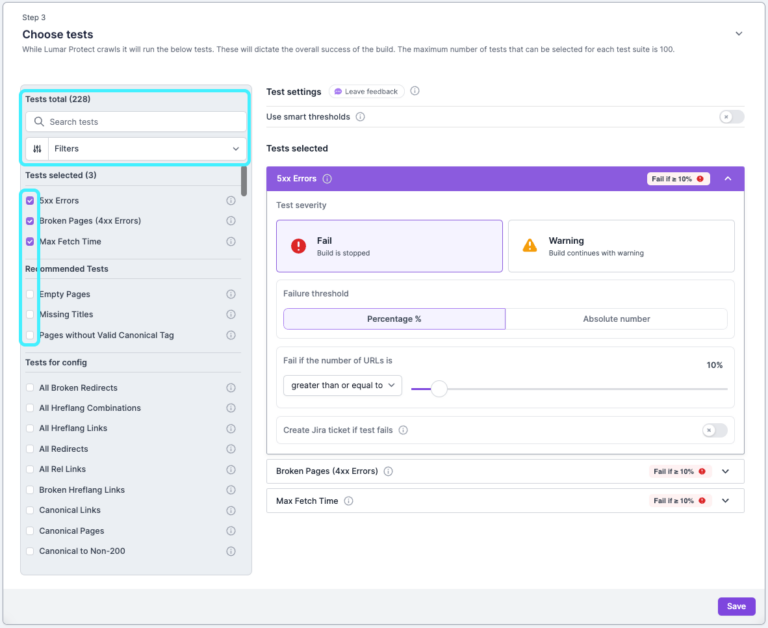Switch to Absolute number threshold tab
The width and height of the screenshot is (768, 628).
coord(616,319)
